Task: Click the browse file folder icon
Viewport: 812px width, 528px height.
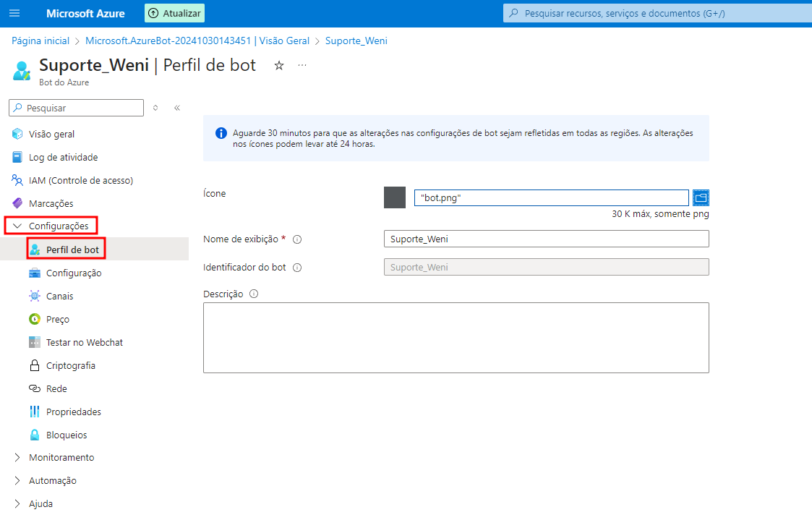Action: [701, 197]
